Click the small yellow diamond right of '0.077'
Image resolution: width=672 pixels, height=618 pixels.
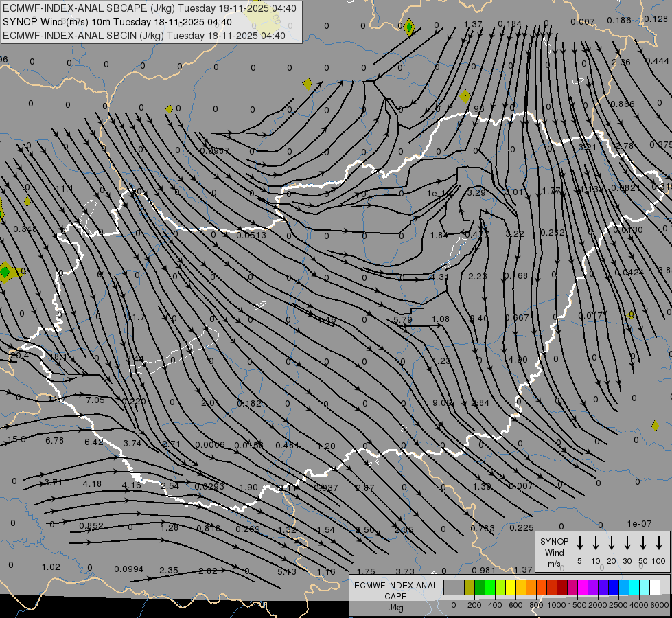coord(630,315)
